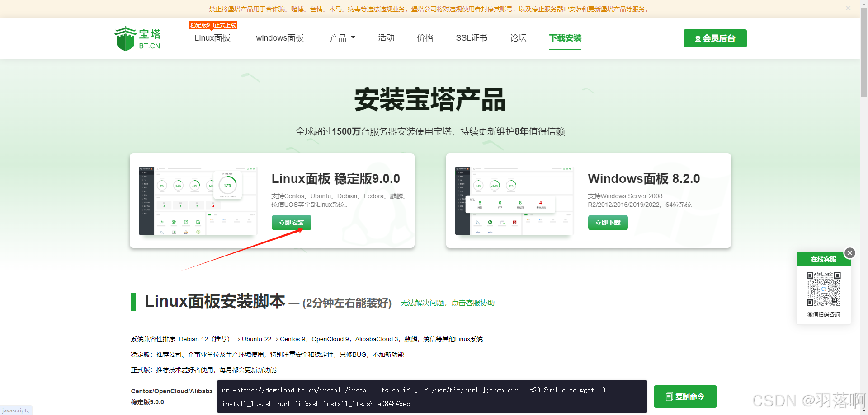The height and width of the screenshot is (415, 868).
Task: Open the windows面板 menu item
Action: pos(280,38)
